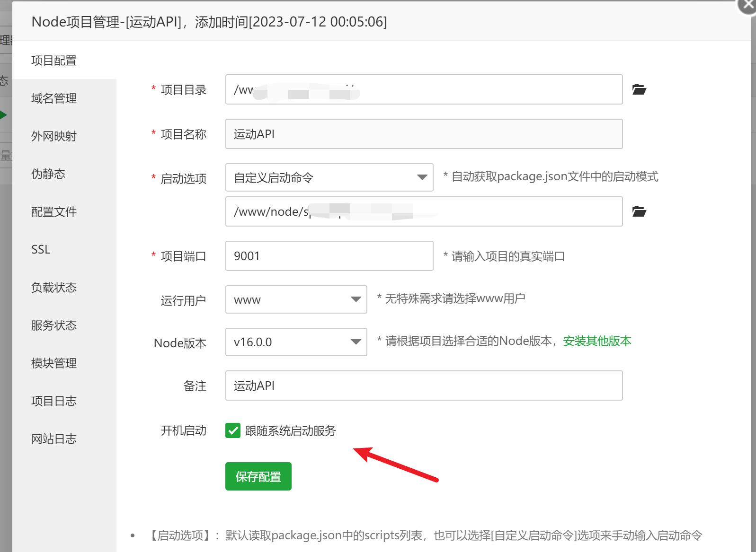Click 安装其他版本 link
The image size is (756, 552).
pyautogui.click(x=597, y=341)
